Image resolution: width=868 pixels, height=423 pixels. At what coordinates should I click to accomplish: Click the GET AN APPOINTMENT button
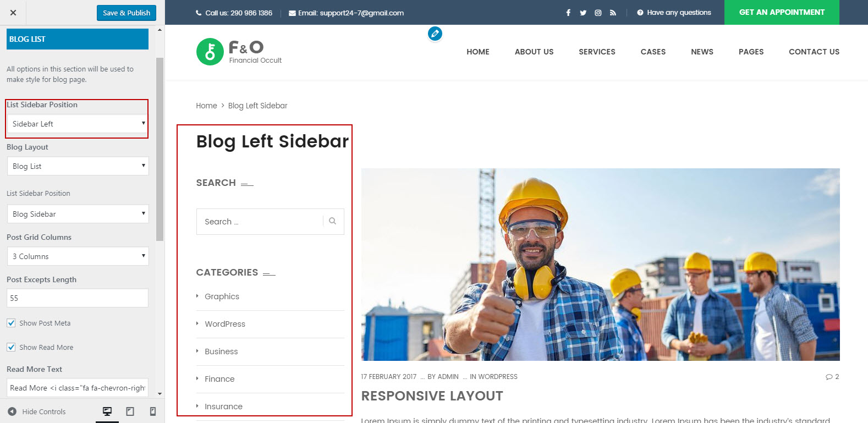(x=782, y=12)
